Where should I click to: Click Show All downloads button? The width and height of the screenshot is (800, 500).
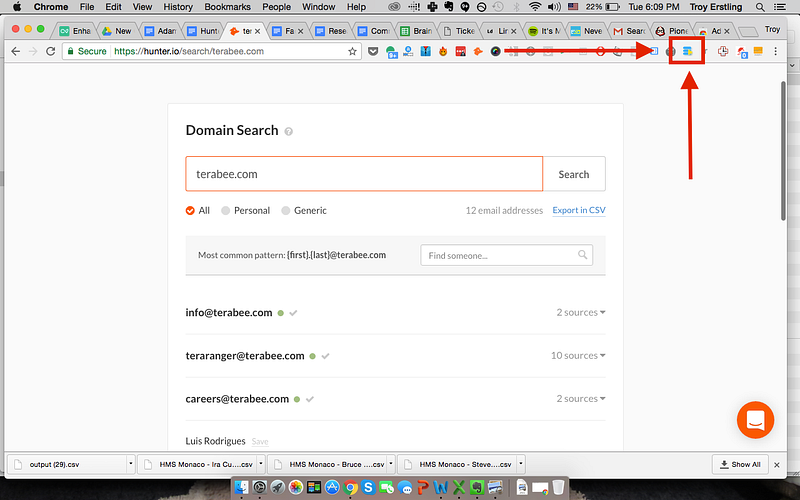(740, 464)
